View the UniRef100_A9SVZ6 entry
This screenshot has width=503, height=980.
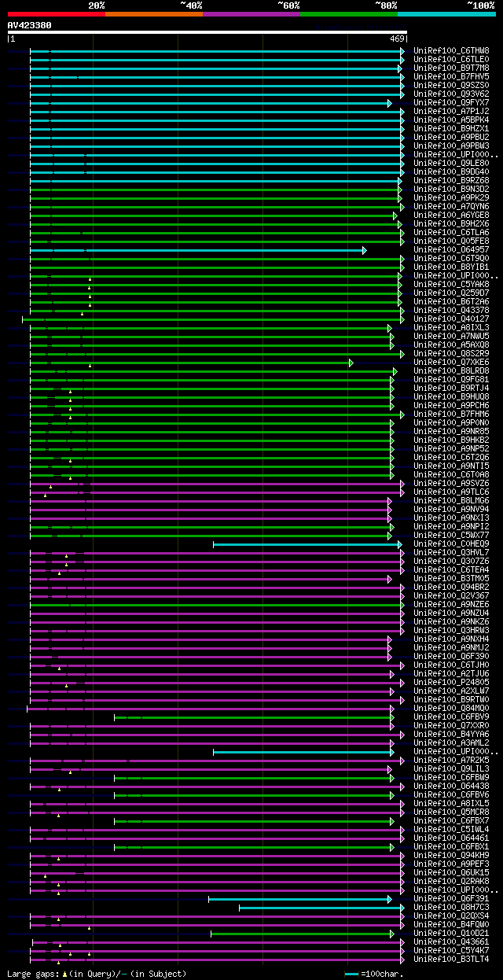(451, 484)
